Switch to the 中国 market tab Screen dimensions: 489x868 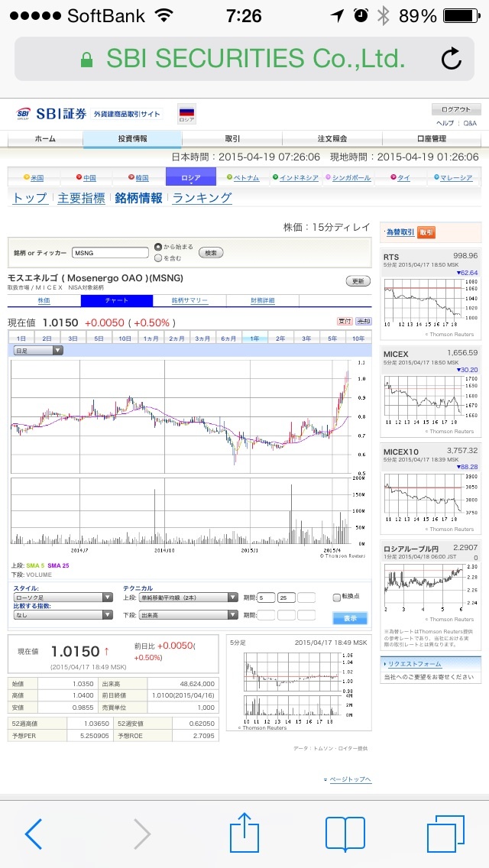(x=86, y=178)
